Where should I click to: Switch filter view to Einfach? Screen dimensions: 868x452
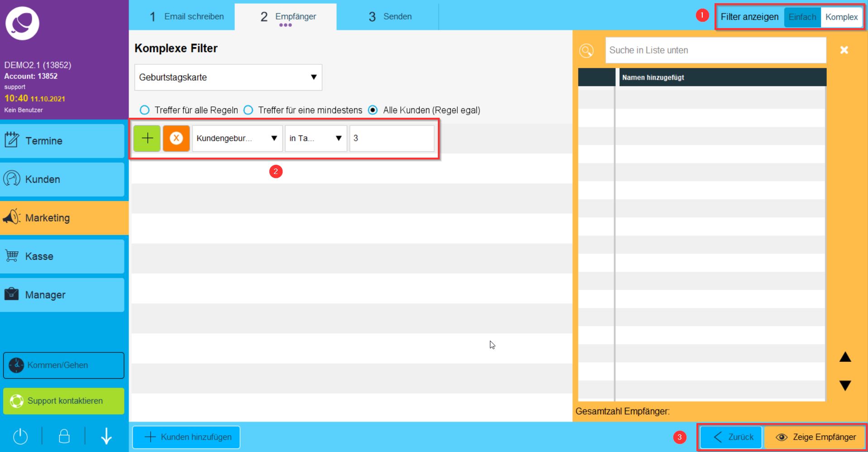click(802, 17)
